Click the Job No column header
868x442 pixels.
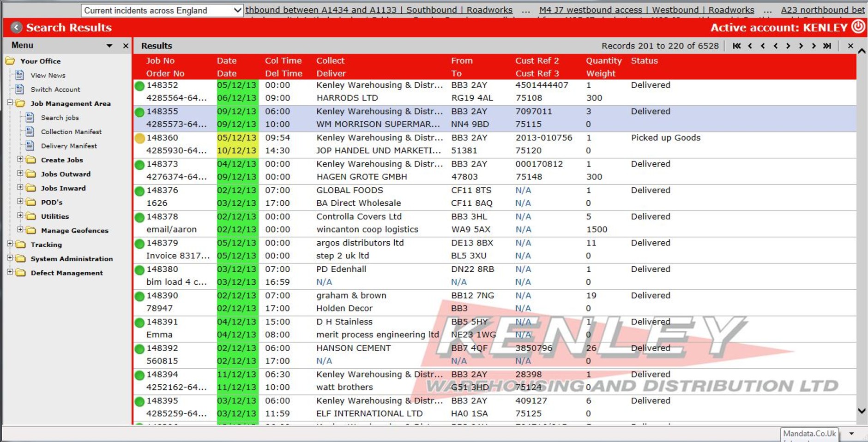(x=160, y=60)
